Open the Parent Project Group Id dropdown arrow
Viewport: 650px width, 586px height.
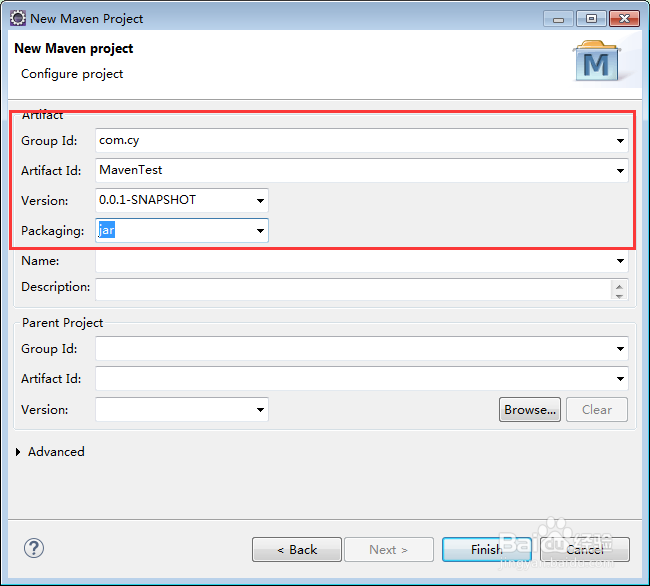620,349
